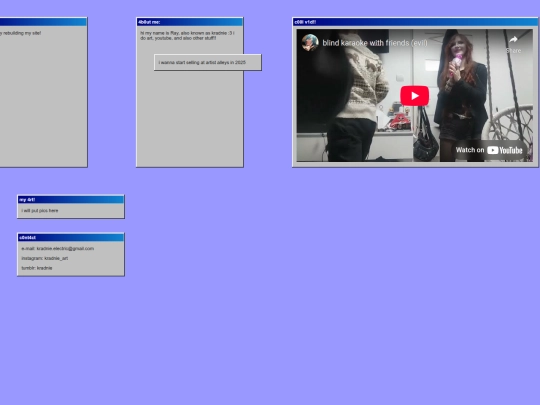Select the contact window title bar
The image size is (540, 405).
71,238
